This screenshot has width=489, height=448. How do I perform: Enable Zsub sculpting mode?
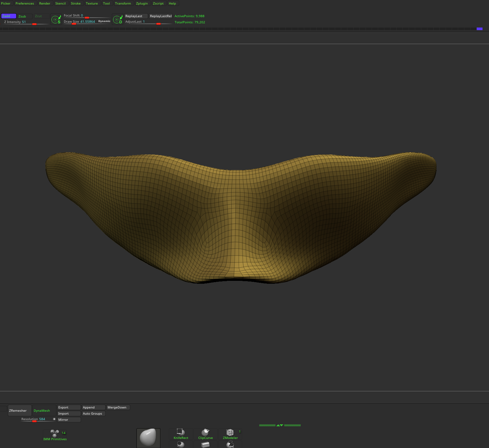(x=23, y=16)
